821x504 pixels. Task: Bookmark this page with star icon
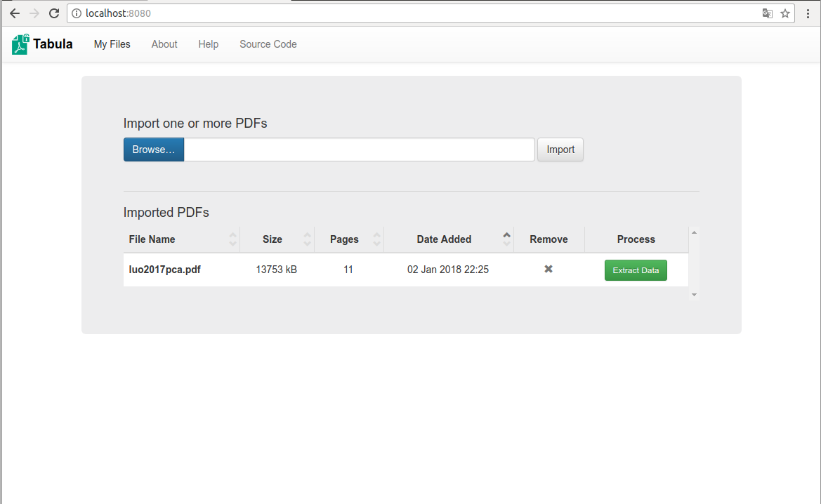(785, 13)
